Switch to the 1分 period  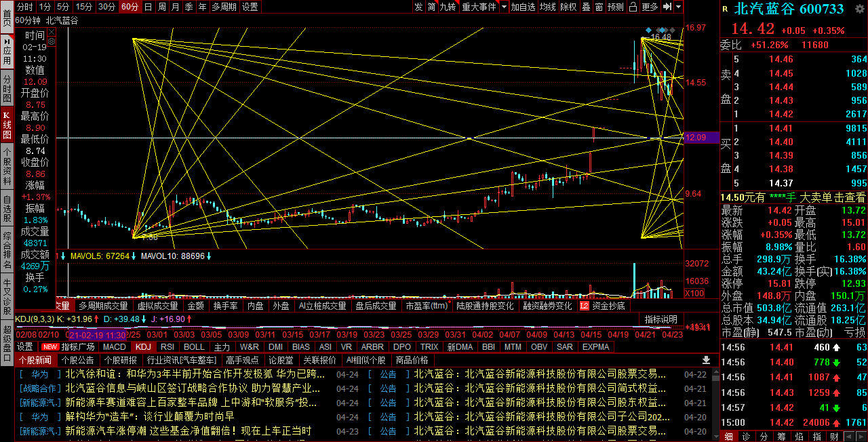(45, 7)
